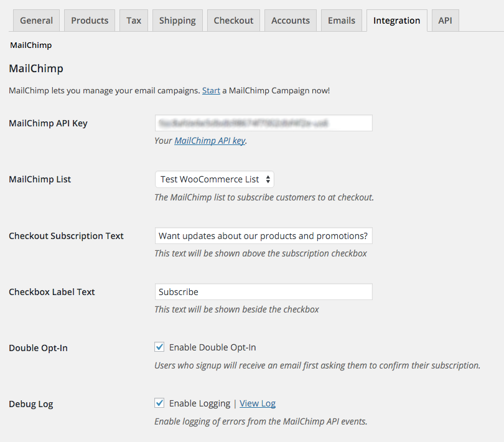504x442 pixels.
Task: Switch to the Products tab
Action: pos(90,21)
